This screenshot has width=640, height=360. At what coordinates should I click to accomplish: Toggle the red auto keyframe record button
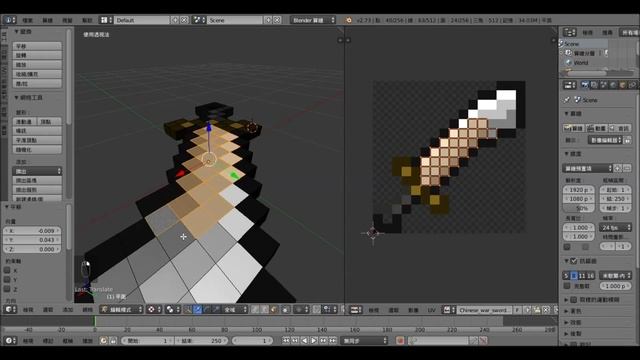[400, 340]
